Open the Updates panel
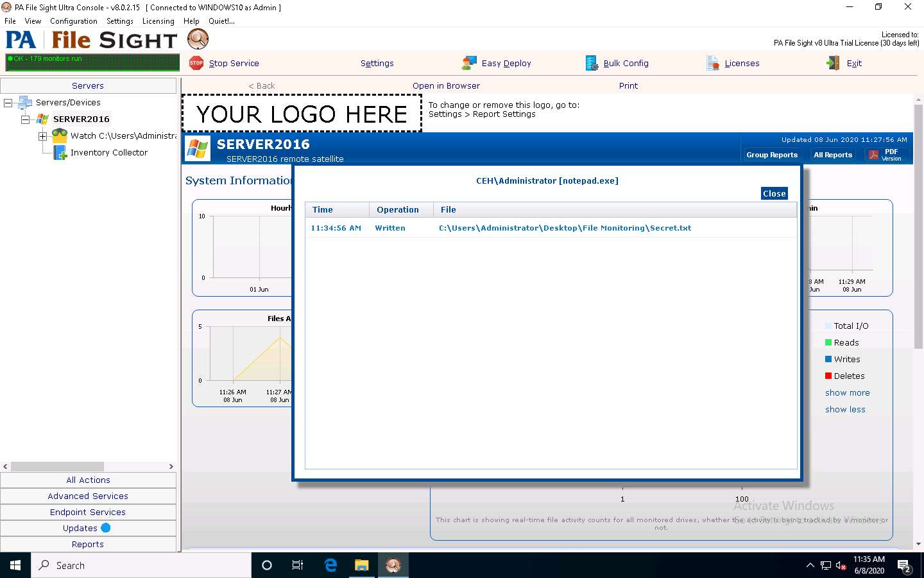 tap(89, 528)
